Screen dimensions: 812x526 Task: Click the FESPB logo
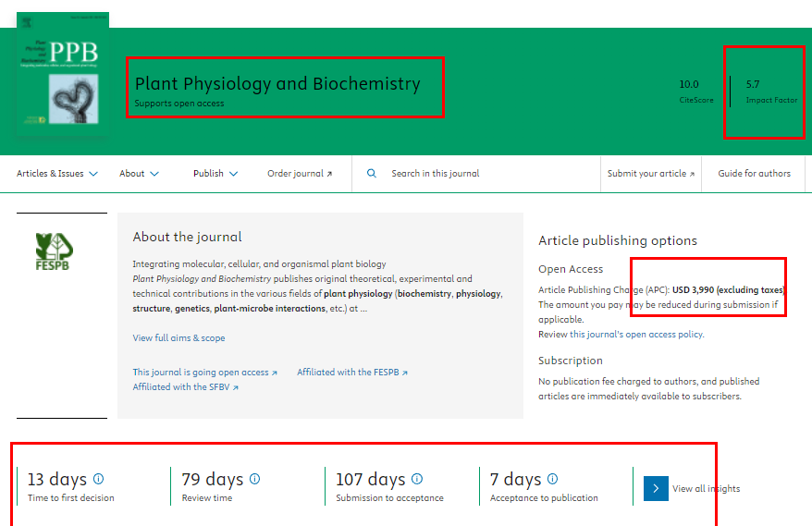(x=53, y=252)
